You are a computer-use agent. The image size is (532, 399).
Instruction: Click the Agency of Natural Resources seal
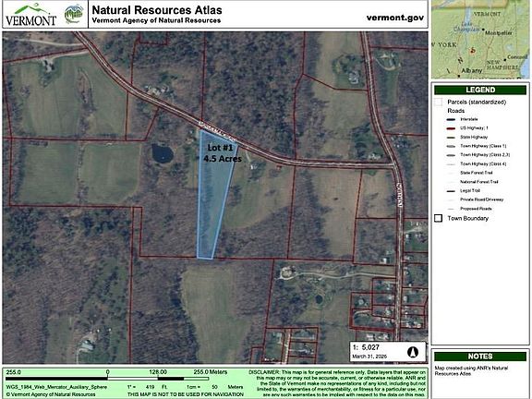pos(74,14)
